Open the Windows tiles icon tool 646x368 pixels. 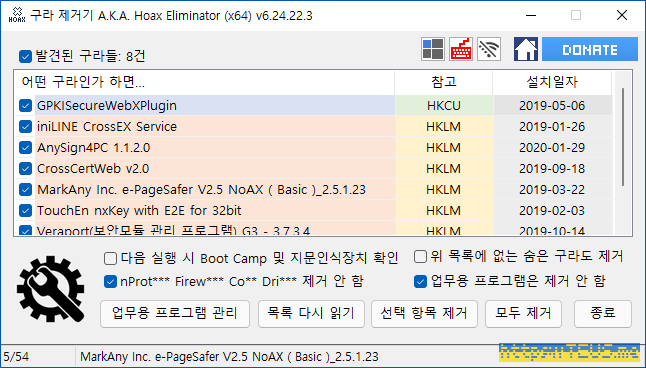(x=433, y=49)
